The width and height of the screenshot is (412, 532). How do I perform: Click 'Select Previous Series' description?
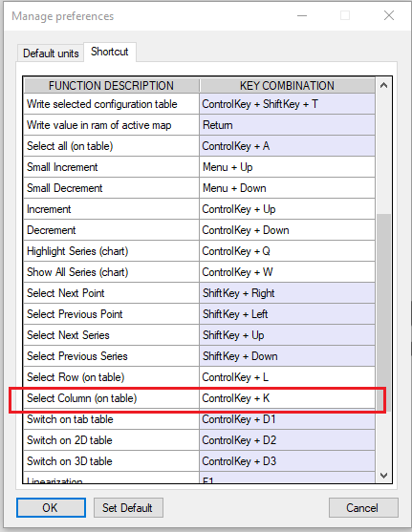(112, 356)
